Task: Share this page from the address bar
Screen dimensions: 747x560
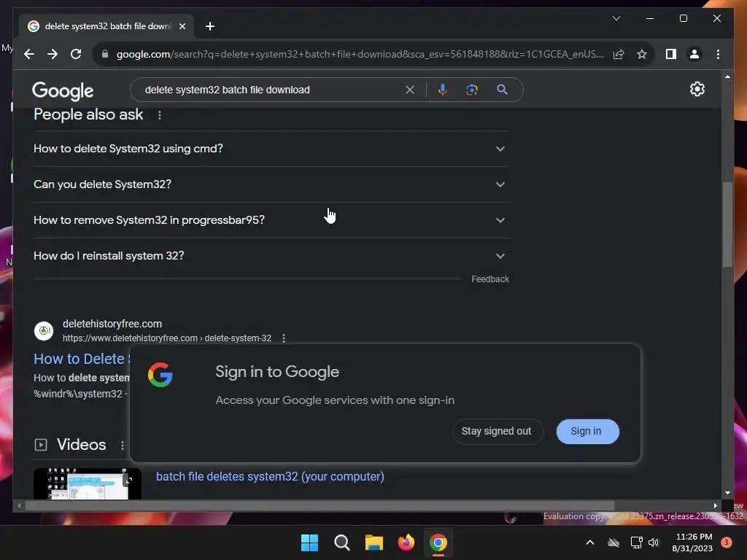Action: pyautogui.click(x=619, y=54)
